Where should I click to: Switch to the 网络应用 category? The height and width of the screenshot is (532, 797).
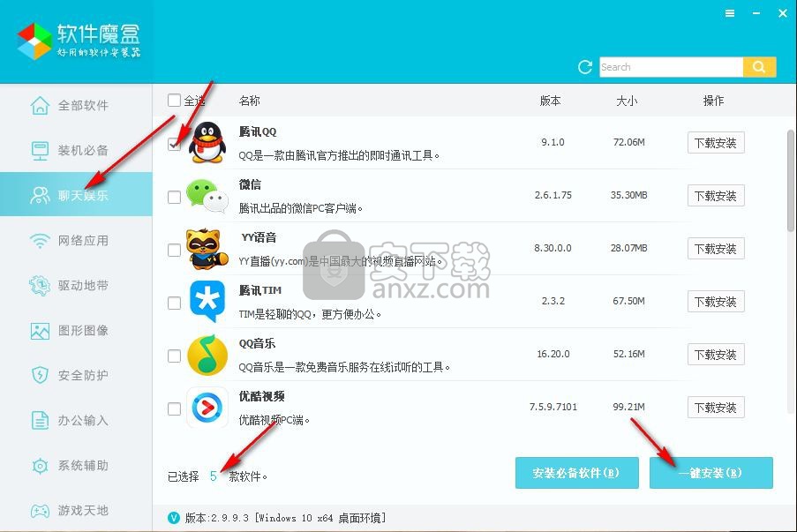click(76, 240)
